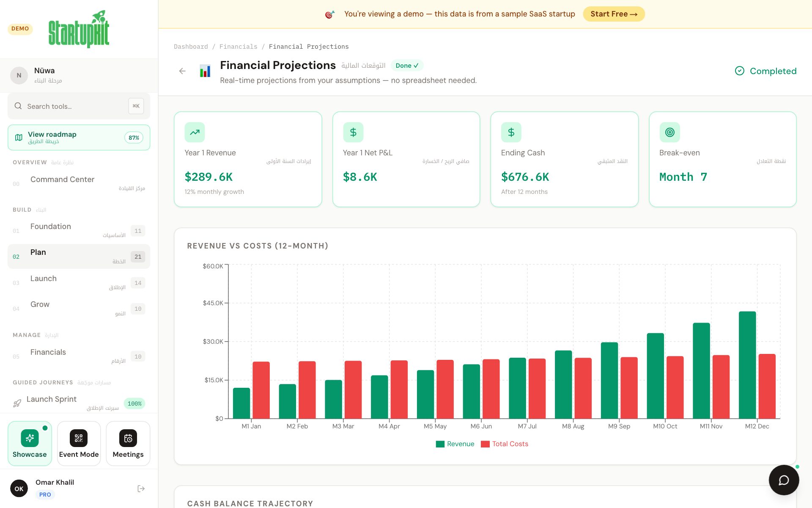Click the bar chart icon beside the title

[x=205, y=71]
